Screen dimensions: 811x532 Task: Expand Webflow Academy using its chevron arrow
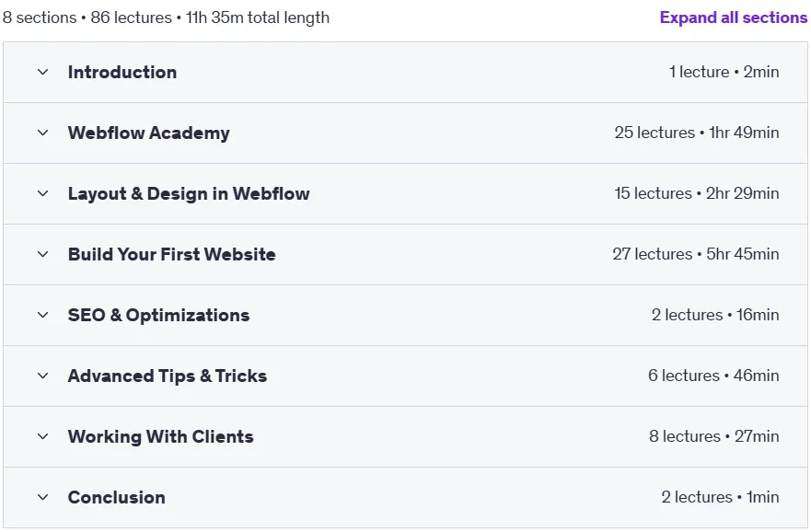tap(43, 133)
